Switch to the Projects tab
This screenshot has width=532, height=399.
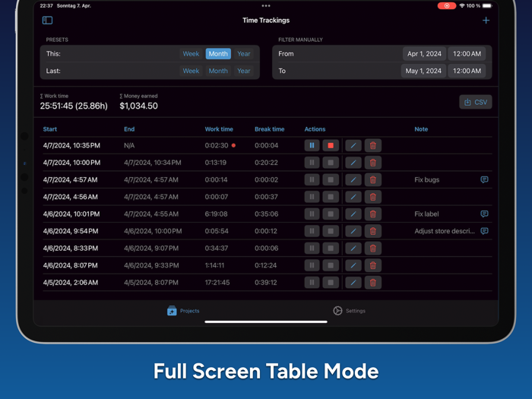point(183,311)
